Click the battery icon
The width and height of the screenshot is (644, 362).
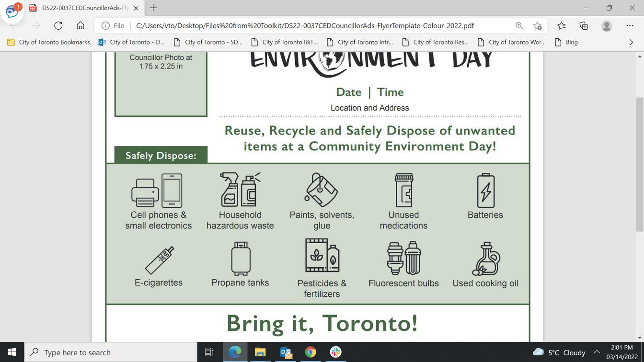pyautogui.click(x=485, y=191)
